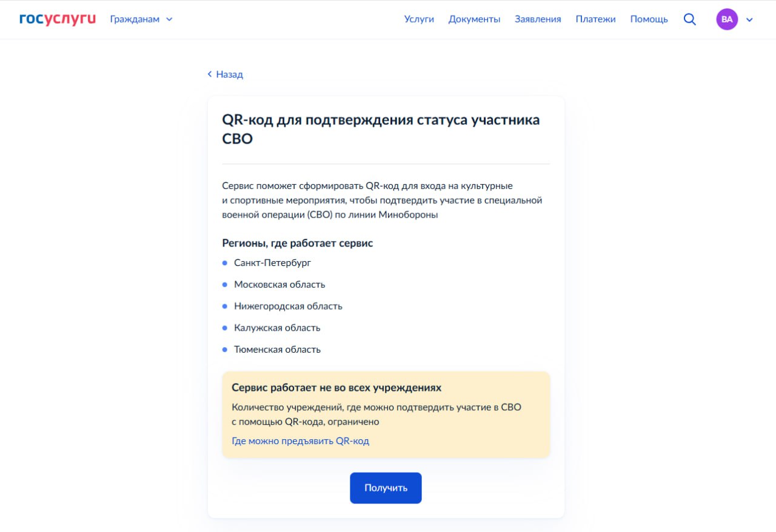Collapse the Гражданам audience selector arrow

[x=169, y=19]
